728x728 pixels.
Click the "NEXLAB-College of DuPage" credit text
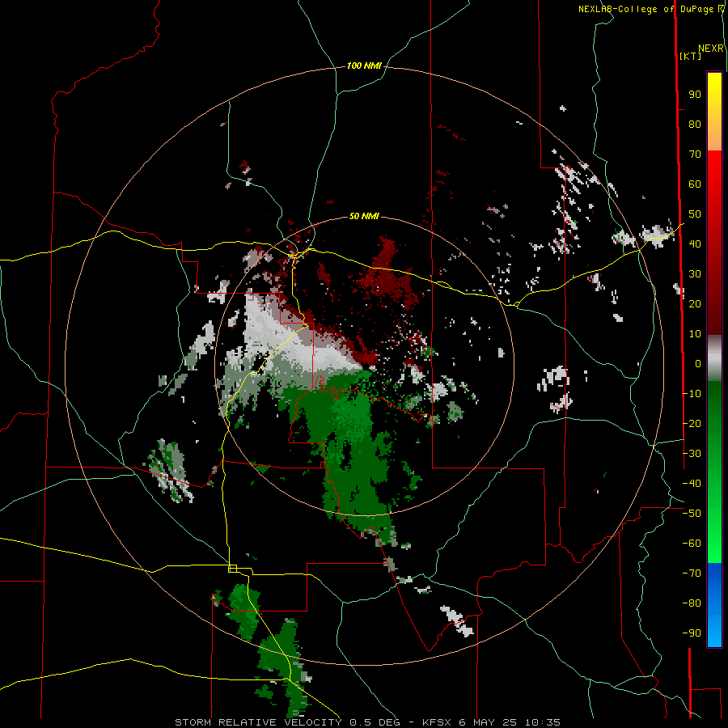click(645, 9)
